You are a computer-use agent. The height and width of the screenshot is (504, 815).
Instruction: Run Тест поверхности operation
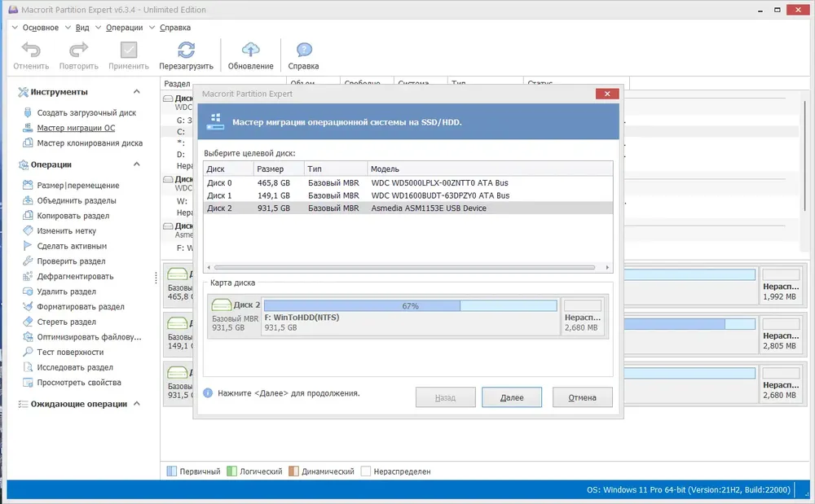pyautogui.click(x=70, y=352)
